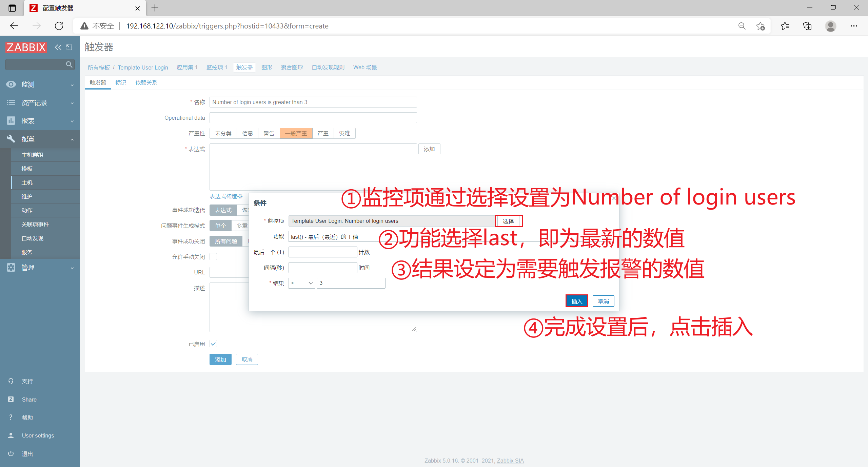Select severity 信息
The width and height of the screenshot is (868, 467).
point(248,133)
